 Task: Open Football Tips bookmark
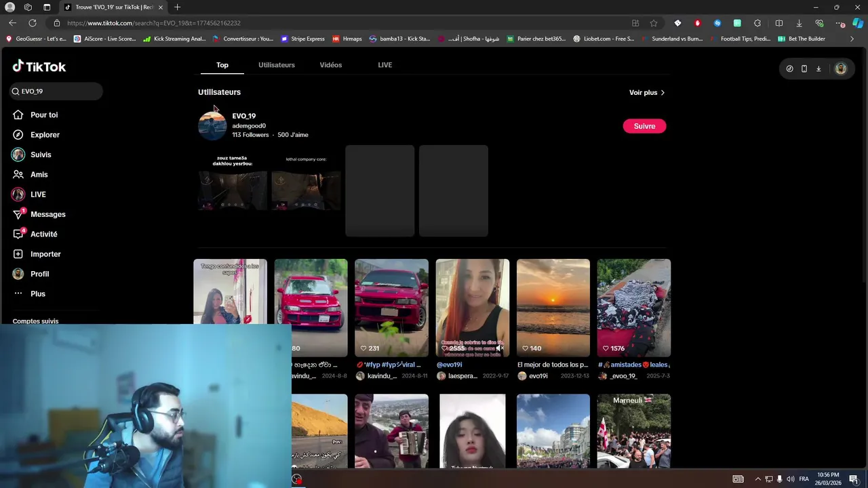pyautogui.click(x=740, y=39)
